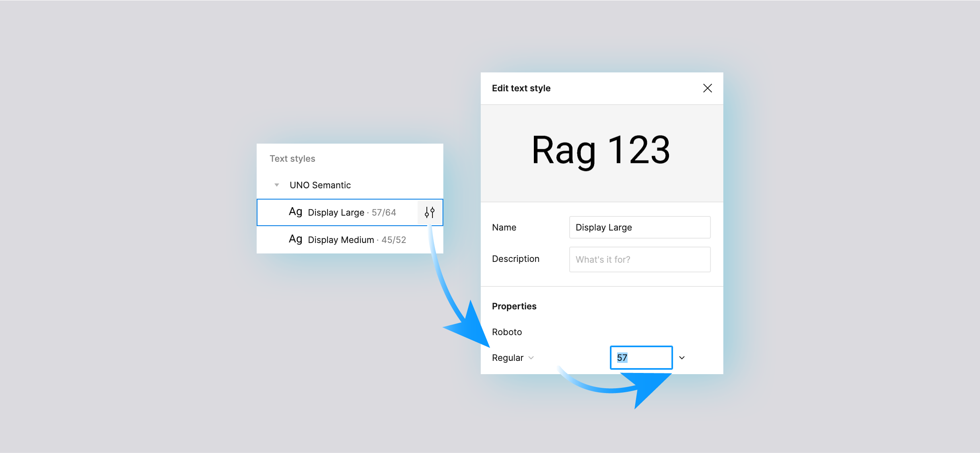The height and width of the screenshot is (453, 980).
Task: Click the 45/52 size label
Action: (x=394, y=240)
